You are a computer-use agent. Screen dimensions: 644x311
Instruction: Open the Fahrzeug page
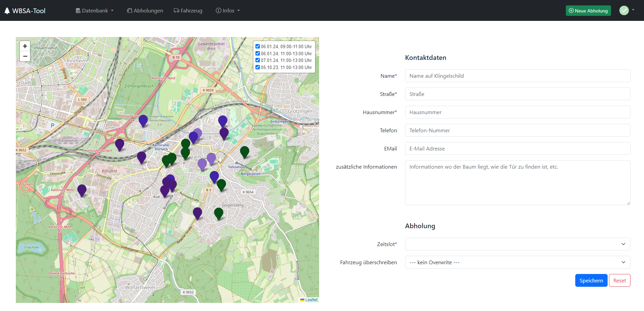pos(188,11)
